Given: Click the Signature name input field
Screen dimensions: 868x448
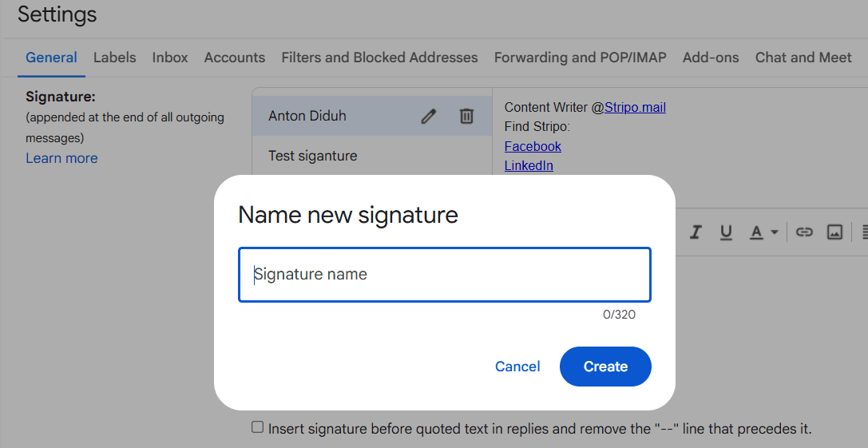Looking at the screenshot, I should tap(445, 275).
